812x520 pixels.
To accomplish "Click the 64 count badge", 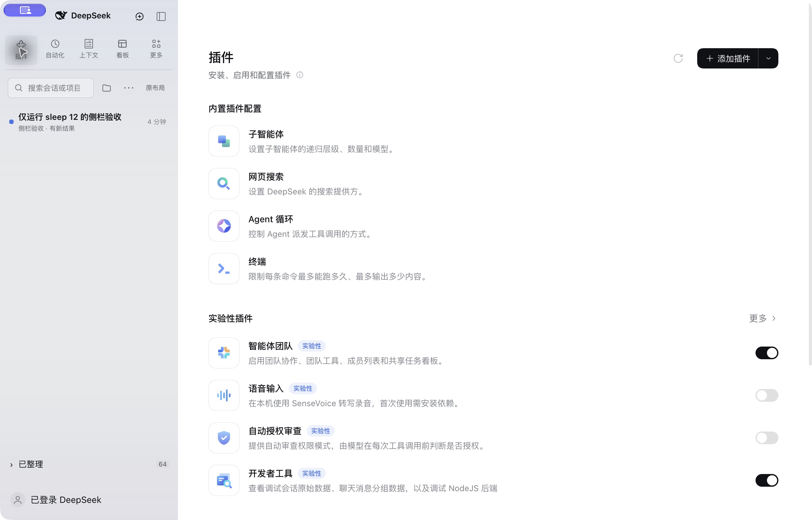I will 162,464.
